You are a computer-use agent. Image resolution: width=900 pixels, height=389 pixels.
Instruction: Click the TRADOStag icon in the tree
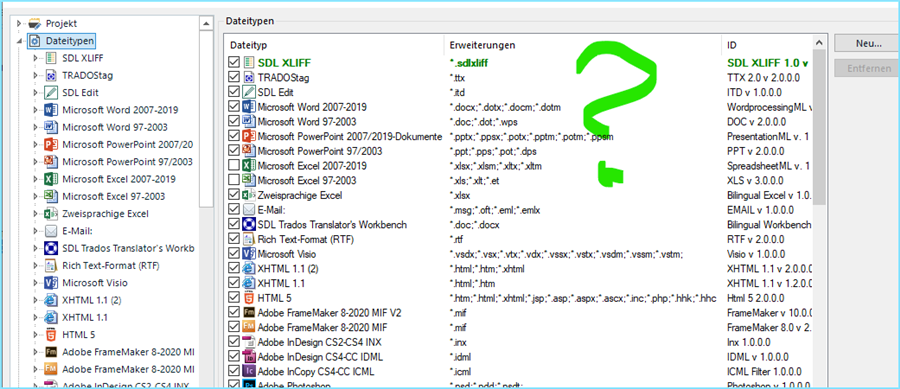(x=51, y=75)
